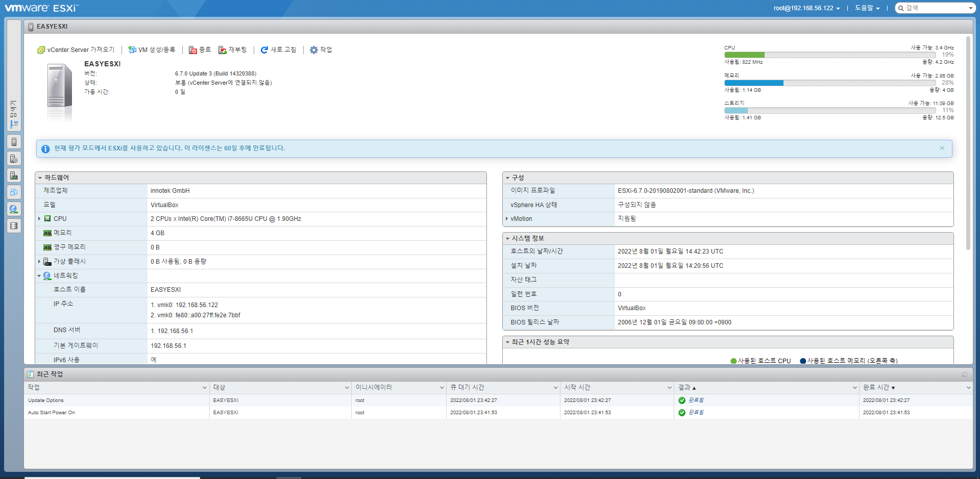The width and height of the screenshot is (980, 479).
Task: Click vCenter Server 가져오기 button label
Action: (x=81, y=50)
